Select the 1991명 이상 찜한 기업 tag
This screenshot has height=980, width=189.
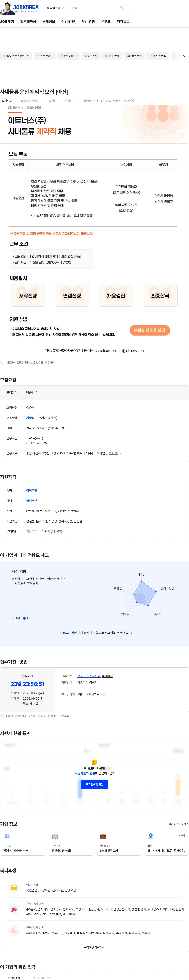point(16,56)
